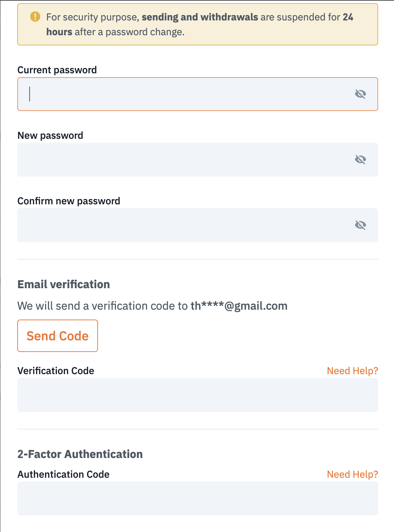Select the Email verification heading
This screenshot has width=394, height=532.
point(64,284)
